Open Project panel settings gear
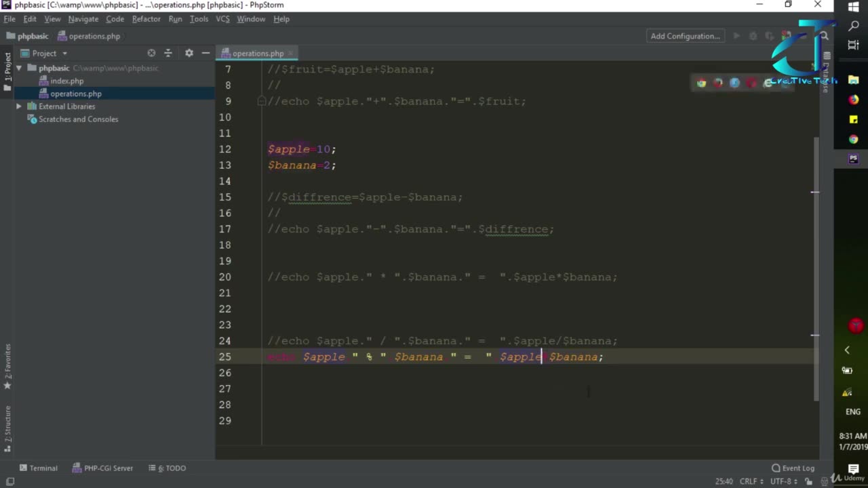The image size is (868, 488). (189, 53)
